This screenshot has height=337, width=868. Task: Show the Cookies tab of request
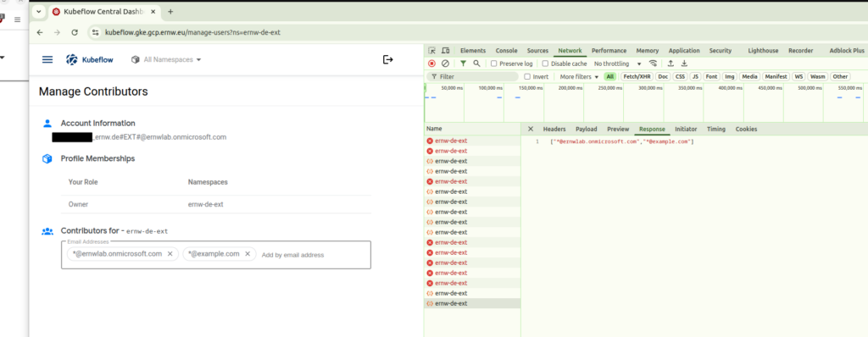[746, 129]
